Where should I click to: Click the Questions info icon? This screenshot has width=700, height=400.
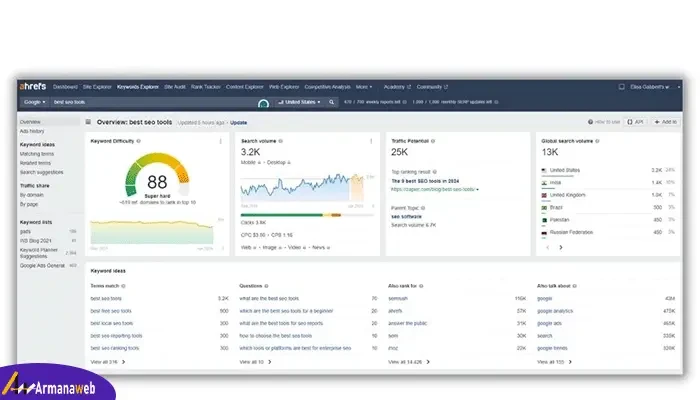coord(266,286)
